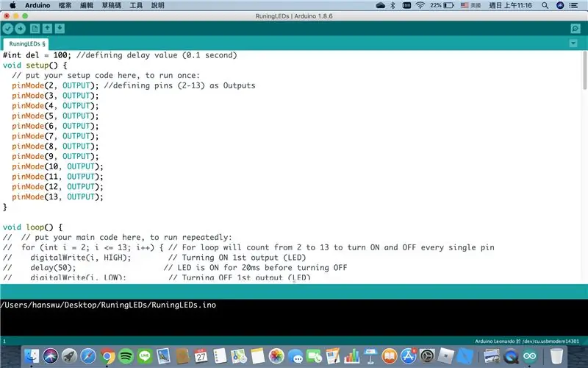Open Safari compass in the Dock
Screen dimensions: 588x368
click(x=88, y=356)
